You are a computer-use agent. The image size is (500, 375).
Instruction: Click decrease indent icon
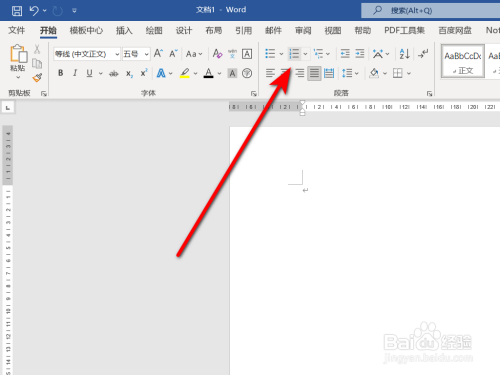345,54
